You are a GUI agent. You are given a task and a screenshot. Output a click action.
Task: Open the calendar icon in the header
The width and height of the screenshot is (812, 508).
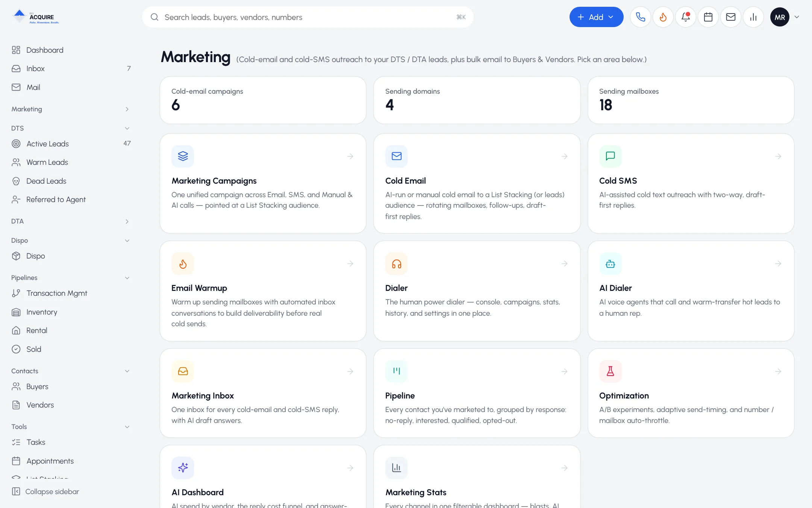708,17
